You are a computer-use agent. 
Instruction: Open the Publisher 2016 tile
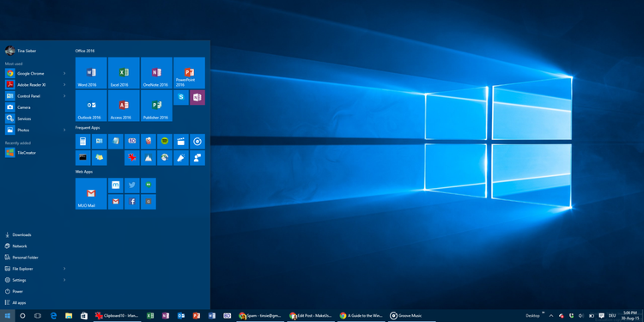(x=156, y=106)
